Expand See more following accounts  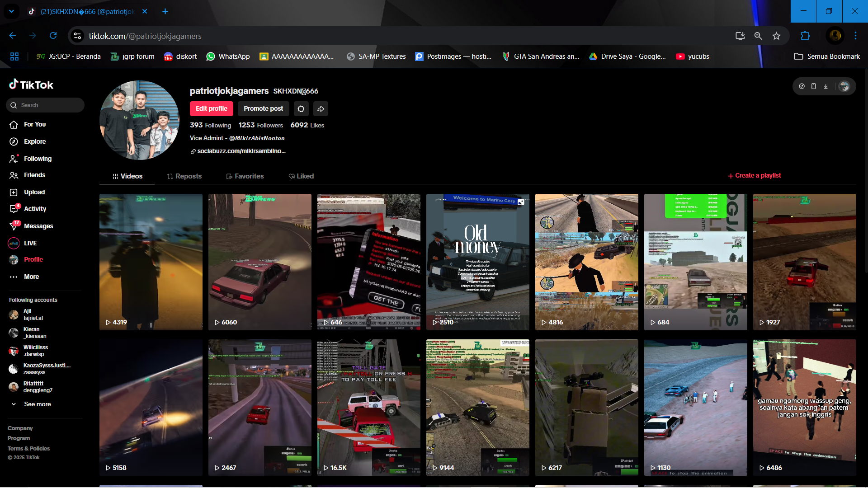(31, 404)
